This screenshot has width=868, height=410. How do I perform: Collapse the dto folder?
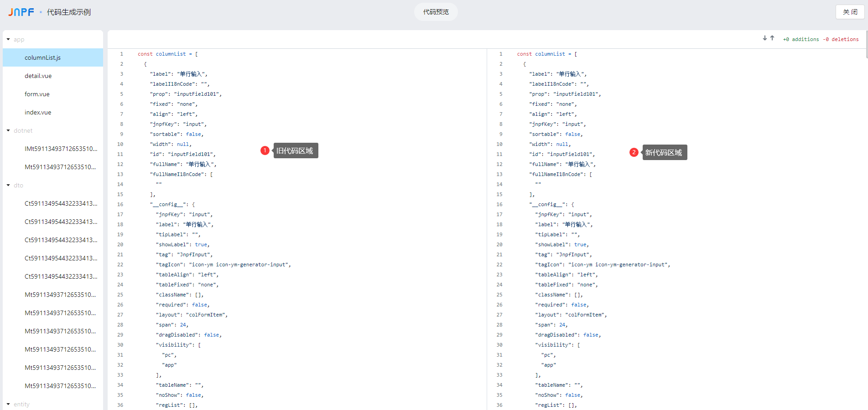(x=8, y=186)
